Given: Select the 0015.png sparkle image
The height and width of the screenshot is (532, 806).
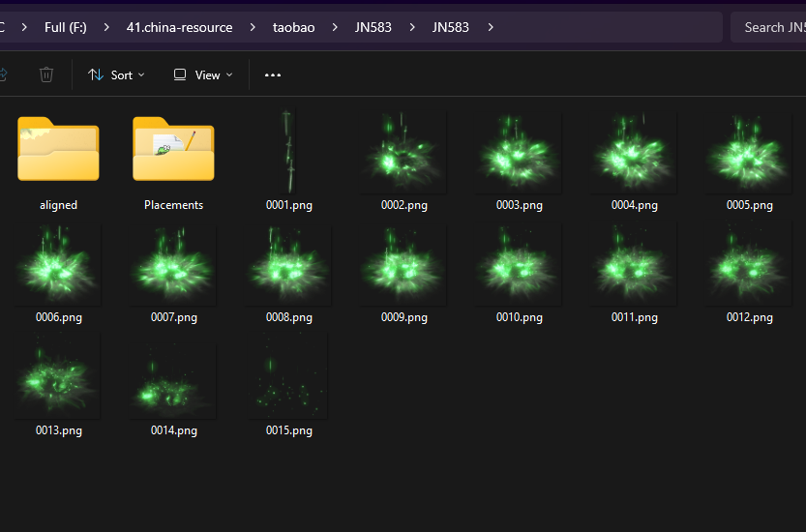Looking at the screenshot, I should point(288,377).
